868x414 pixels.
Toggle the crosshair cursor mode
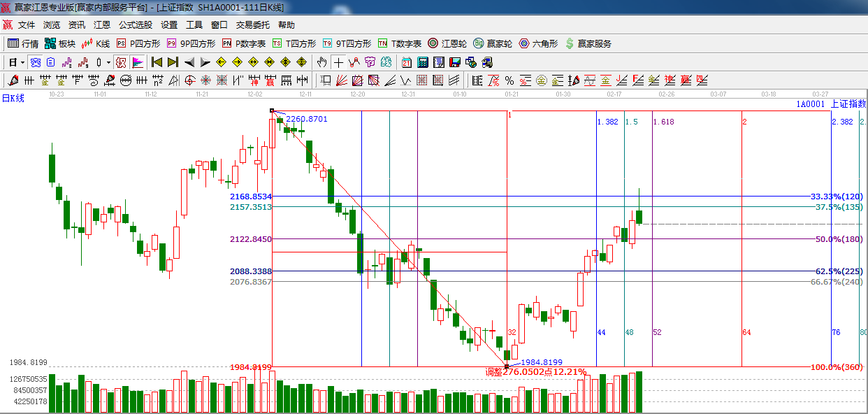tap(338, 62)
